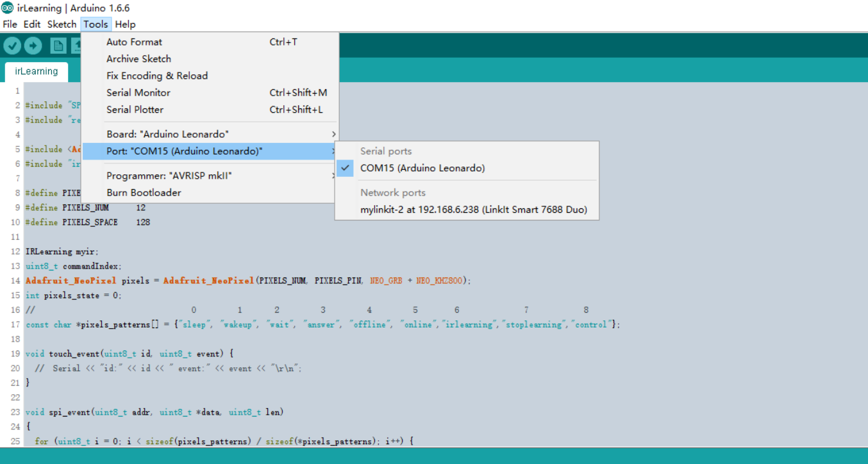Select Burn Bootloader menu entry
Image resolution: width=868 pixels, height=464 pixels.
210,193
